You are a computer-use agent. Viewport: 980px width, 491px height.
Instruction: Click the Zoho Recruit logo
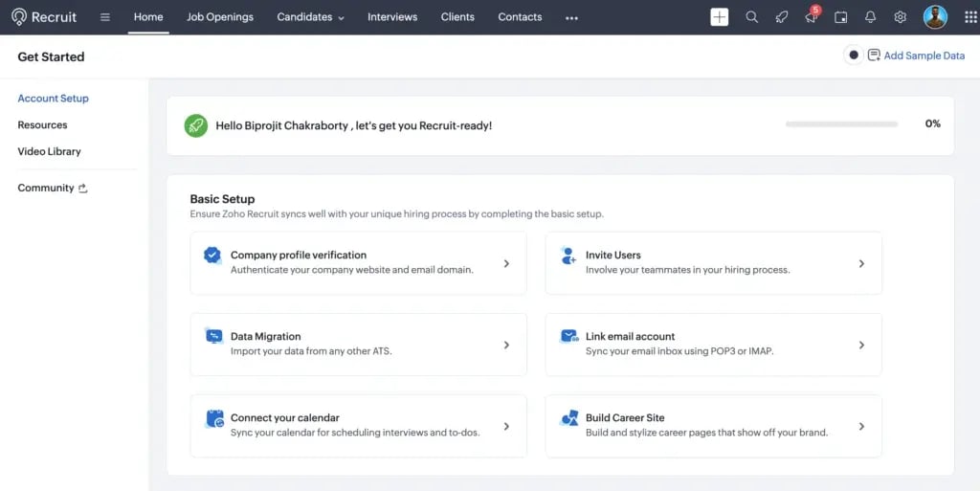click(44, 17)
